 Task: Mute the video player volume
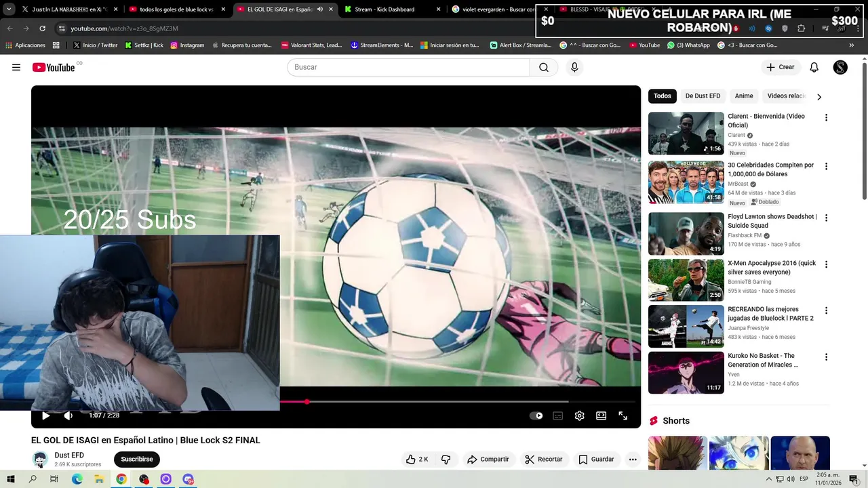click(68, 415)
